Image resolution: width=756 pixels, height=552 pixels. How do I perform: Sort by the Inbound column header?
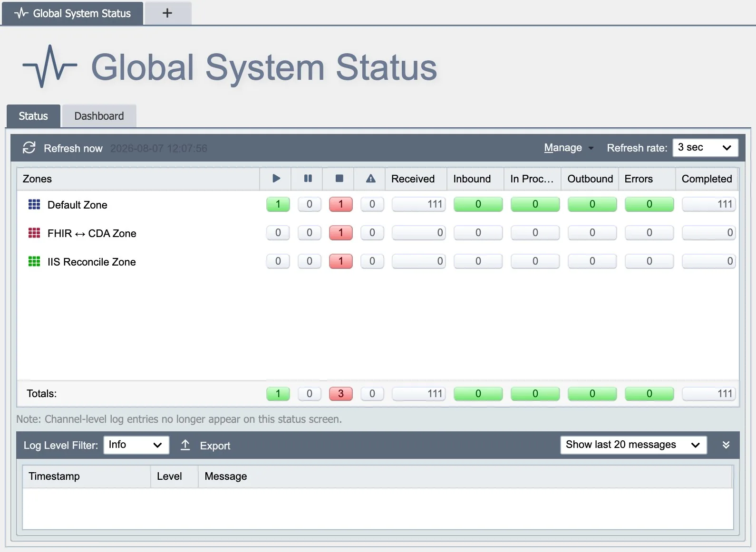click(x=475, y=179)
